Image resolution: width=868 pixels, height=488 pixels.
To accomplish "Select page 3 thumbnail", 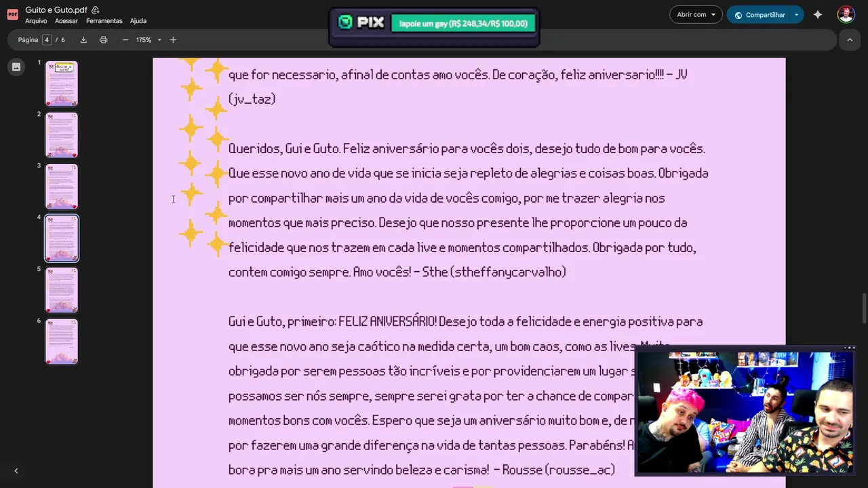I will tap(62, 186).
